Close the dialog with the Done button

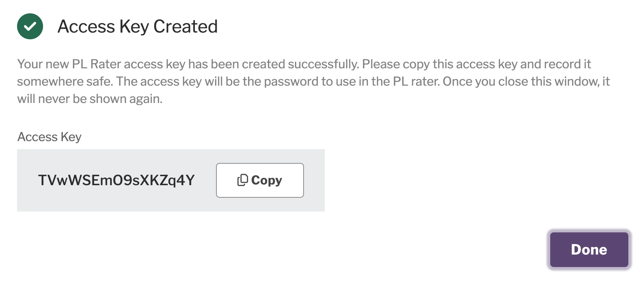(x=589, y=250)
